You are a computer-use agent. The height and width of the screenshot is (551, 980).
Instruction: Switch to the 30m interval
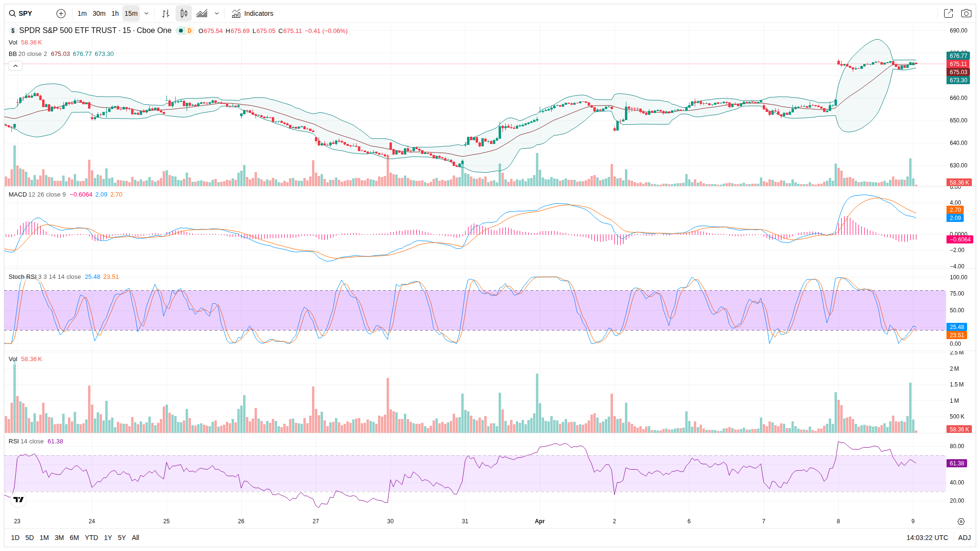(99, 13)
